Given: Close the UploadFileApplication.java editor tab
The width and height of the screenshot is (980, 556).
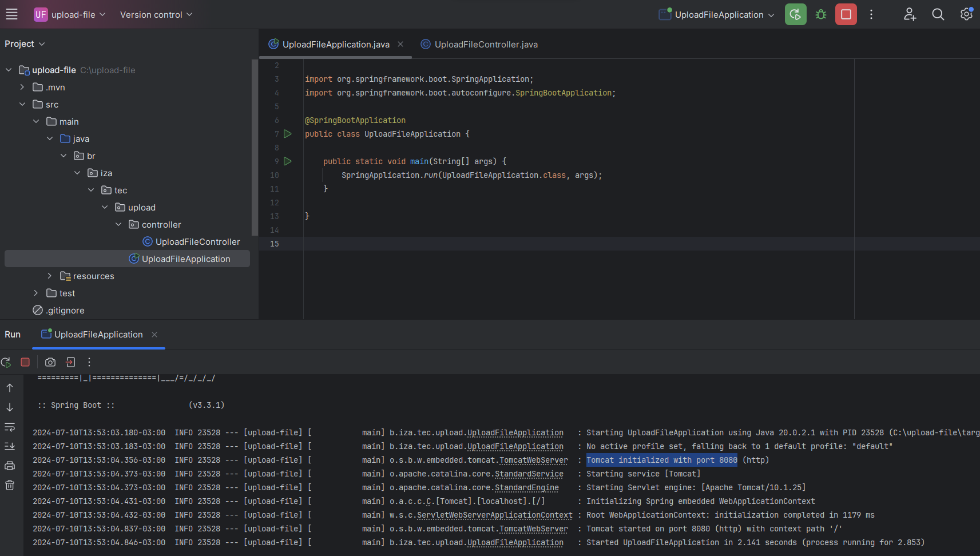Looking at the screenshot, I should coord(400,45).
